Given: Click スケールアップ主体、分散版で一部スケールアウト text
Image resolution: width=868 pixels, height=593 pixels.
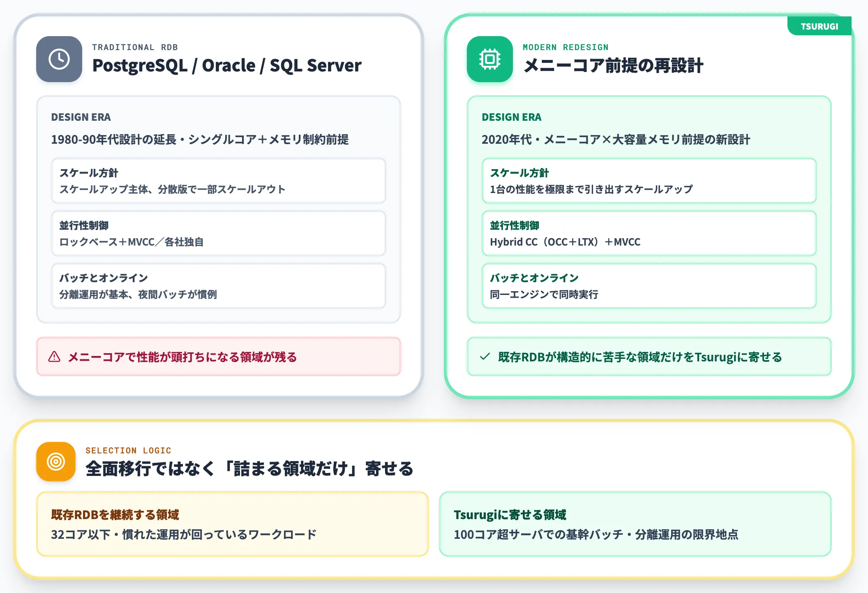Looking at the screenshot, I should pos(173,189).
